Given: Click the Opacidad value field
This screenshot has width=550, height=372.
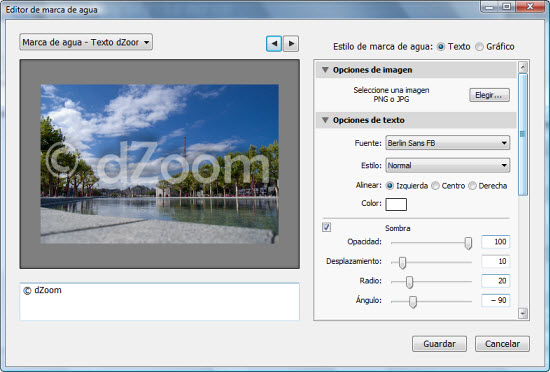Looking at the screenshot, I should (x=495, y=242).
